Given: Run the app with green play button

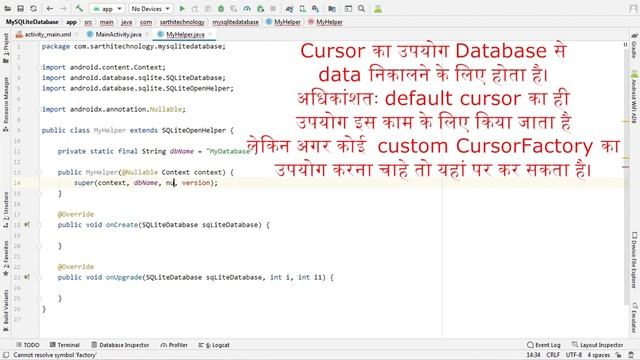Looking at the screenshot, I should (x=182, y=9).
